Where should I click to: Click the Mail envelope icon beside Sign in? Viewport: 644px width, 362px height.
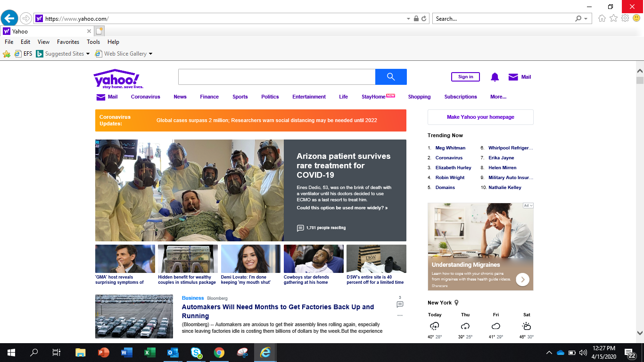[x=513, y=77]
